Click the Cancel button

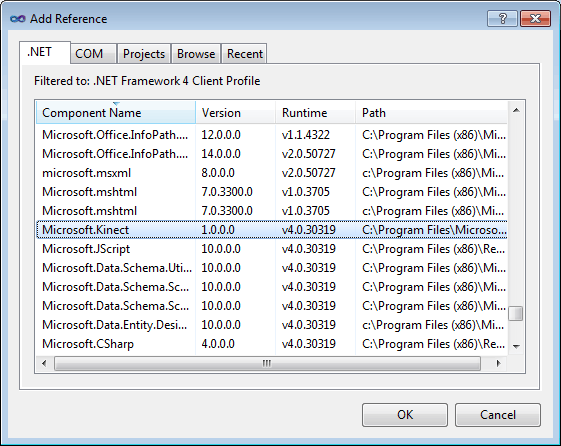click(498, 415)
